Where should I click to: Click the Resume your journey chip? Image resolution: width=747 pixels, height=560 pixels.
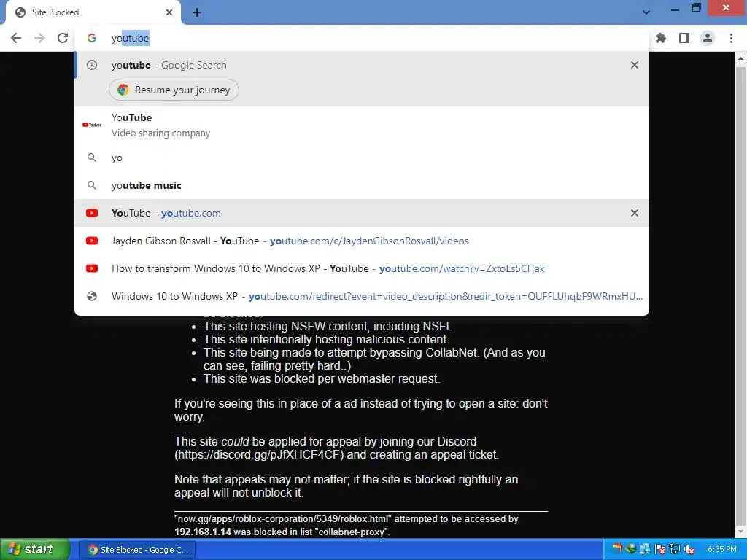(174, 90)
